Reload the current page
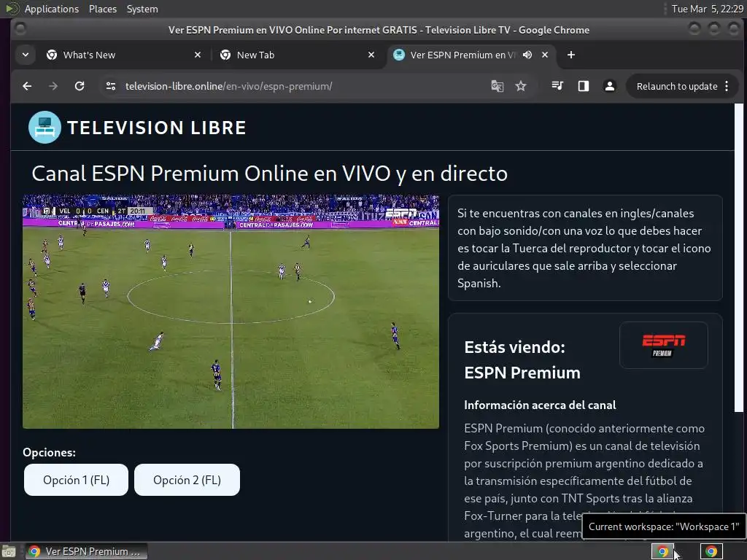Viewport: 747px width, 560px height. pyautogui.click(x=80, y=86)
